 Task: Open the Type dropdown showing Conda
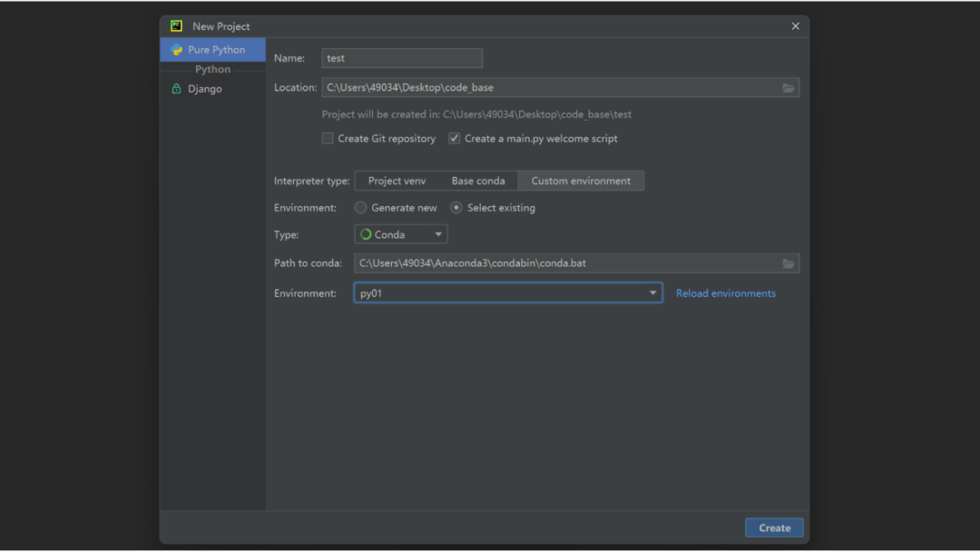(x=437, y=233)
